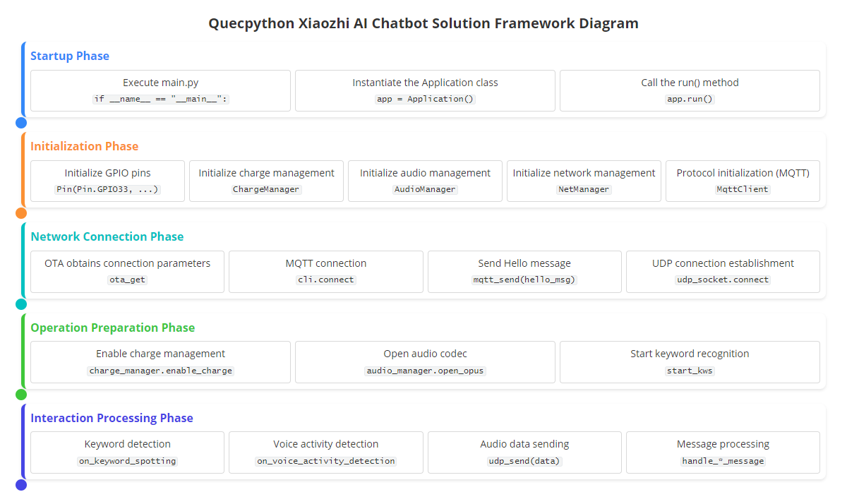Open the Instantiate the Application class card
Screen dimensions: 847x504
coord(425,90)
